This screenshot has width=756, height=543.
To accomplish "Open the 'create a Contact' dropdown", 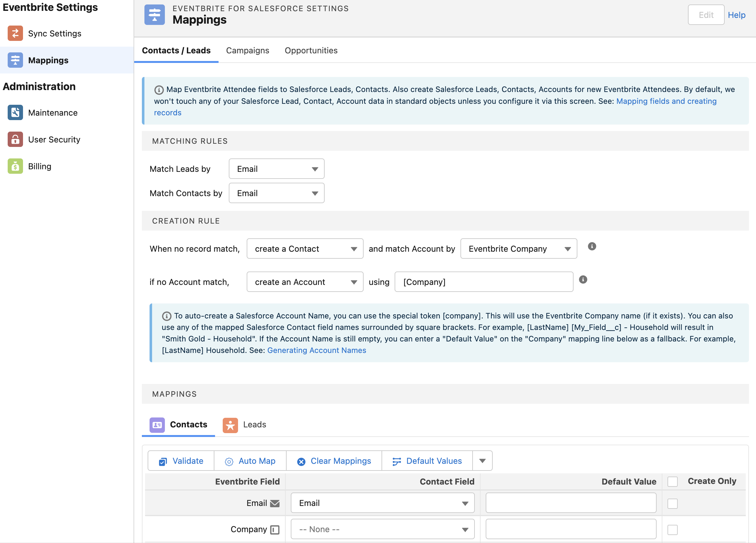I will pos(305,249).
